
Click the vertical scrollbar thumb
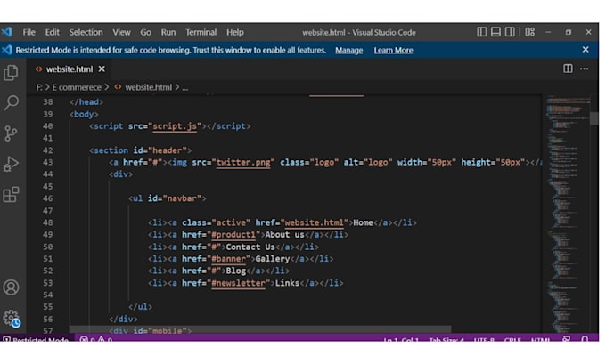594,118
